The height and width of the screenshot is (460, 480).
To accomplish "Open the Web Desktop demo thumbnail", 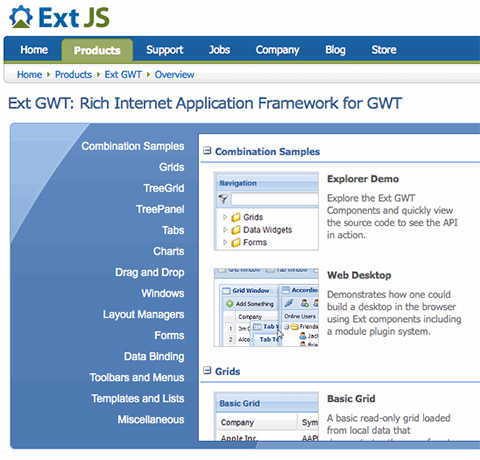I will click(x=266, y=307).
